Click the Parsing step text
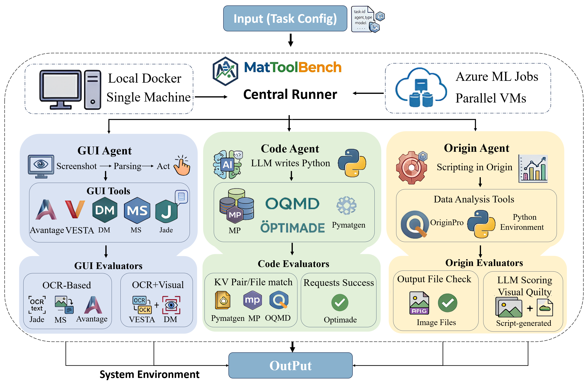This screenshot has height=388, width=588. tap(127, 166)
